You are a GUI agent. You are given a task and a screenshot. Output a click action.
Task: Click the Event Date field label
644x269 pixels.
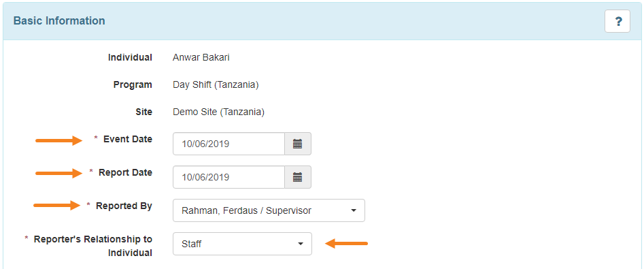click(x=128, y=140)
